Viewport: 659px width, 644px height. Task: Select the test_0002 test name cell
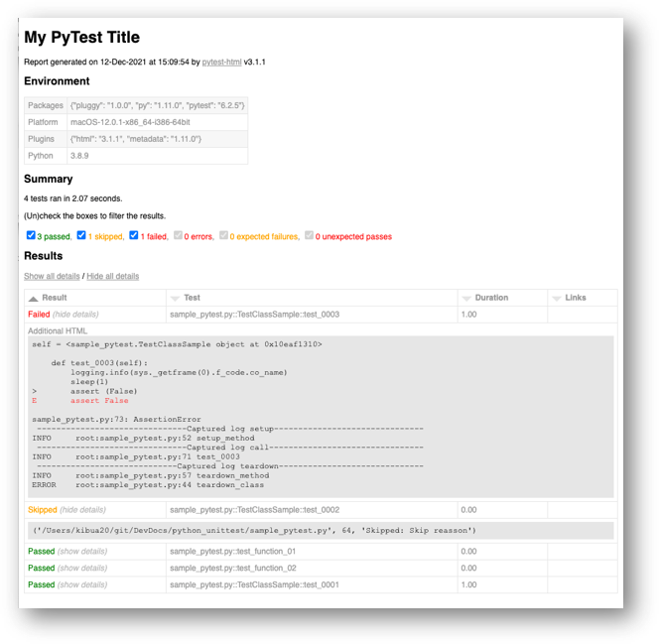312,510
